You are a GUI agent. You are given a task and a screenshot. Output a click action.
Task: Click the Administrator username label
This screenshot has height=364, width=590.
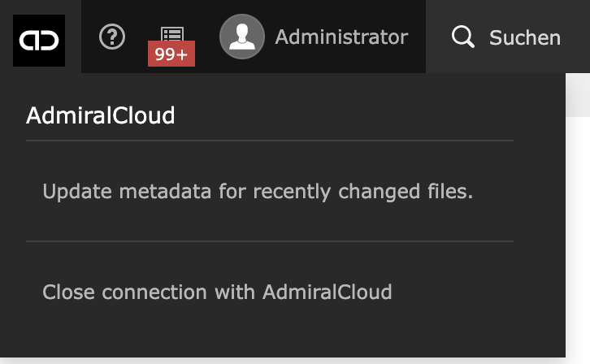341,37
